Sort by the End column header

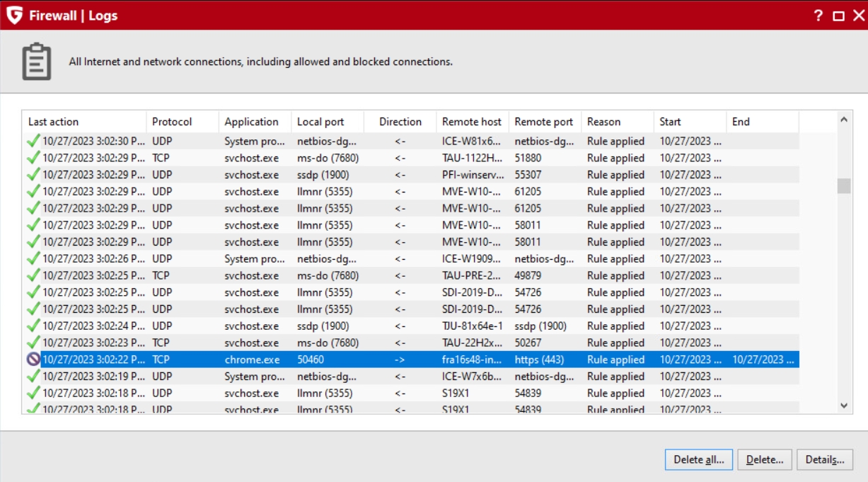tap(763, 122)
